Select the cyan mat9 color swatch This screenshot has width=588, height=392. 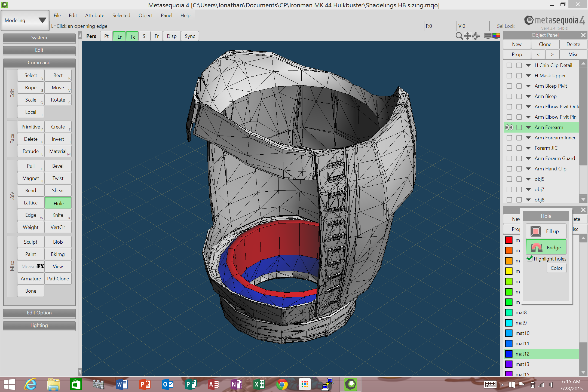tap(509, 323)
